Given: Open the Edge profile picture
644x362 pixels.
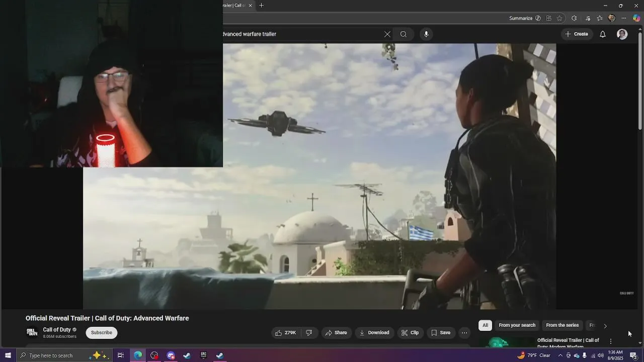Looking at the screenshot, I should pyautogui.click(x=612, y=18).
